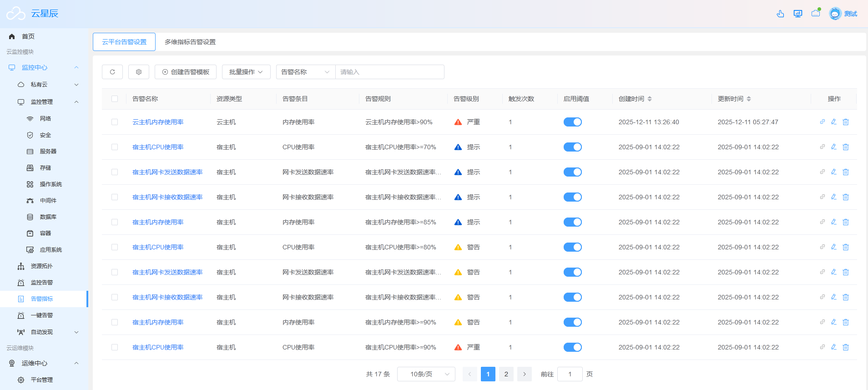Click the user avatar icon
868x390 pixels.
click(x=835, y=14)
